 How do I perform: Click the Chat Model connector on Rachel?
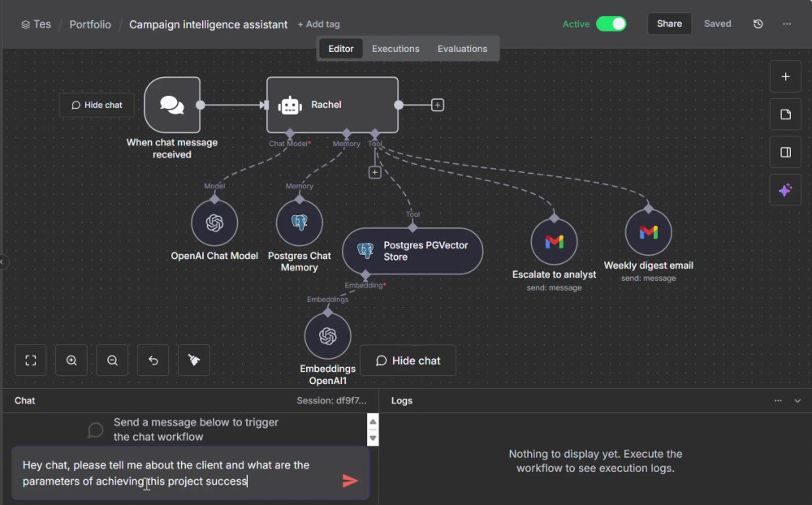[x=290, y=134]
